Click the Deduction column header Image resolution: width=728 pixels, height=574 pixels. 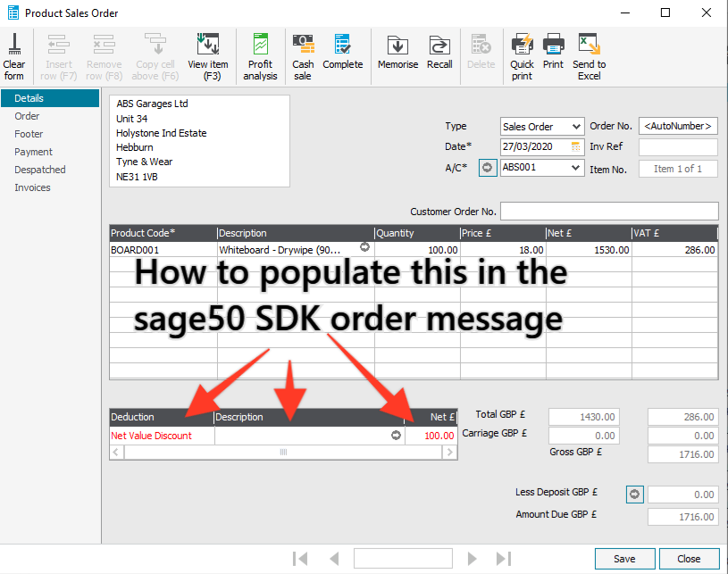click(162, 417)
